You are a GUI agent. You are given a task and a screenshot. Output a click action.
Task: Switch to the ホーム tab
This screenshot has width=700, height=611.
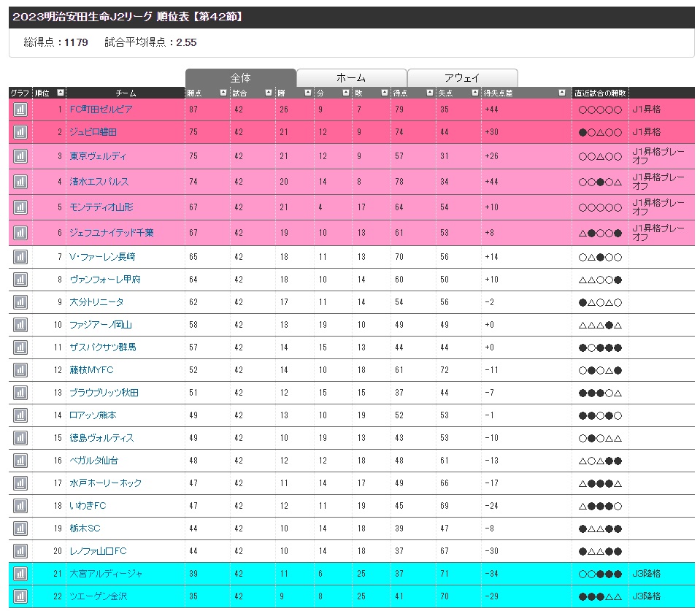351,78
